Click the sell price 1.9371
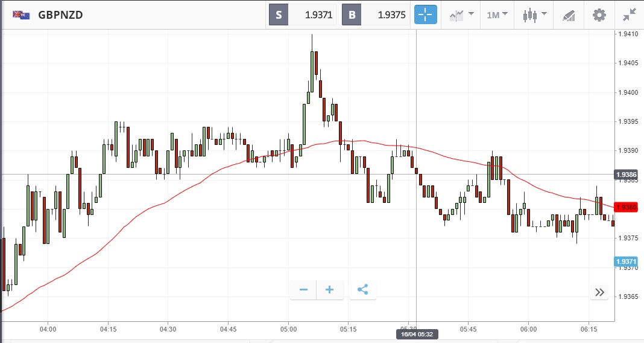 pyautogui.click(x=318, y=15)
